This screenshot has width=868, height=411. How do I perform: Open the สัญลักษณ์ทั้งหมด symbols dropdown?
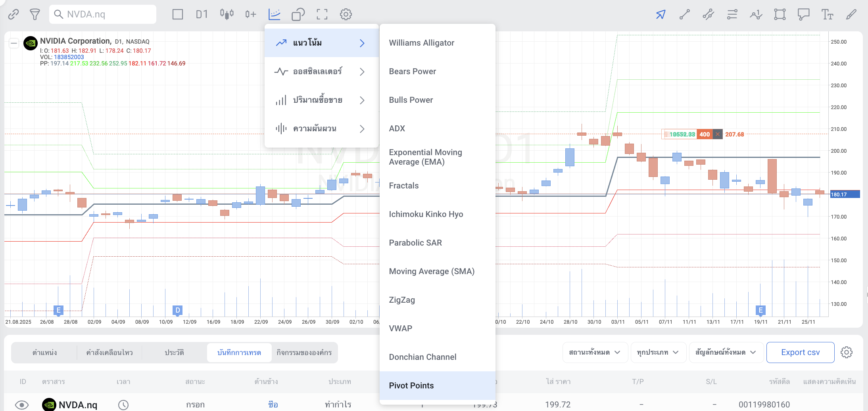coord(726,352)
